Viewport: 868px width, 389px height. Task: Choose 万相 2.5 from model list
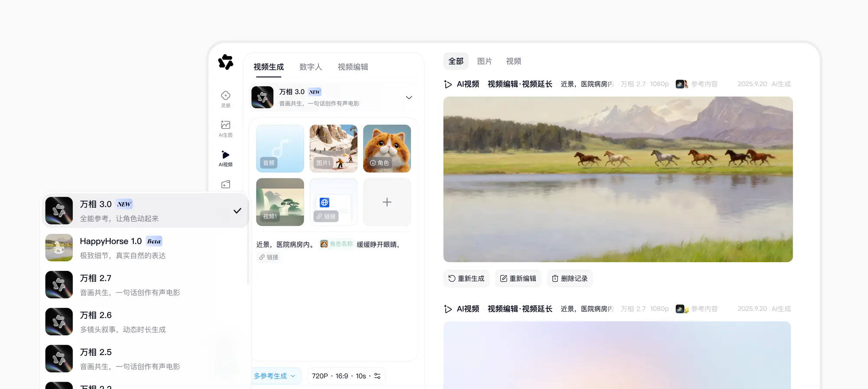coord(146,358)
